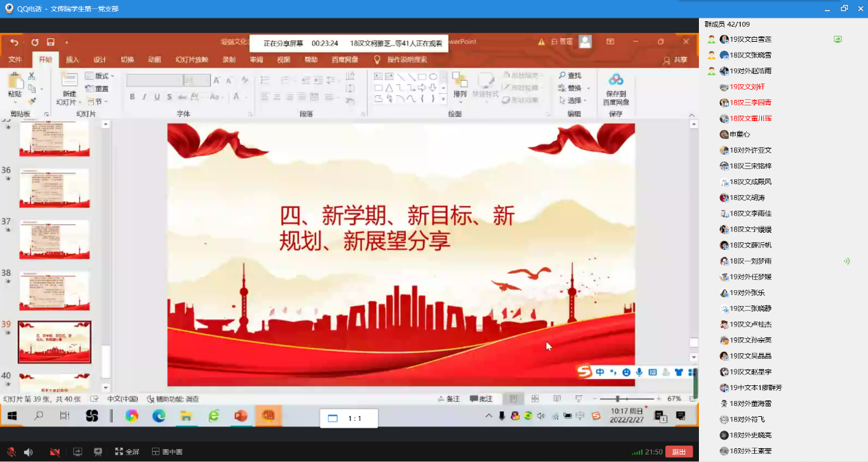Click the red 退出 button

point(678,452)
